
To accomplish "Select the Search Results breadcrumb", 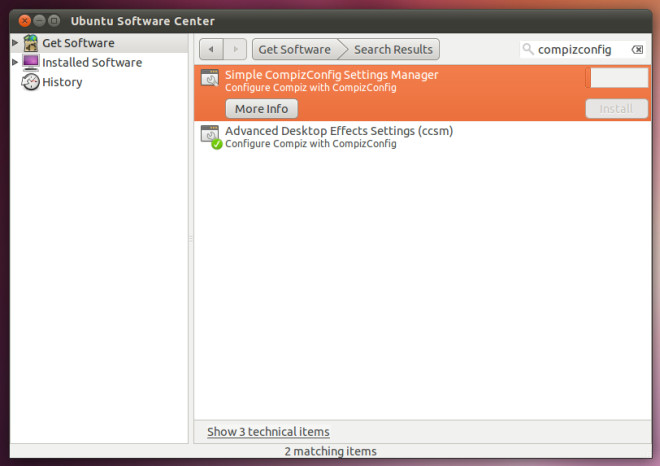I will pos(393,49).
